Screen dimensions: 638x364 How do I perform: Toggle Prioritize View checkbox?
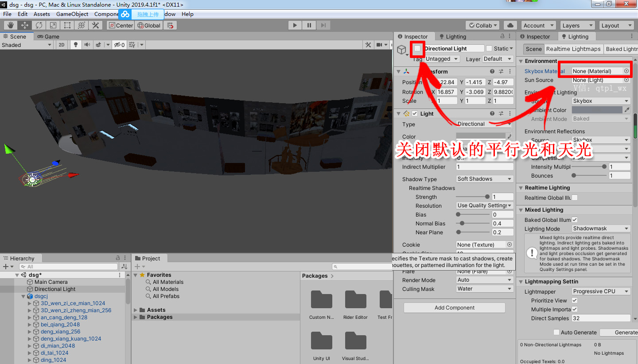575,300
